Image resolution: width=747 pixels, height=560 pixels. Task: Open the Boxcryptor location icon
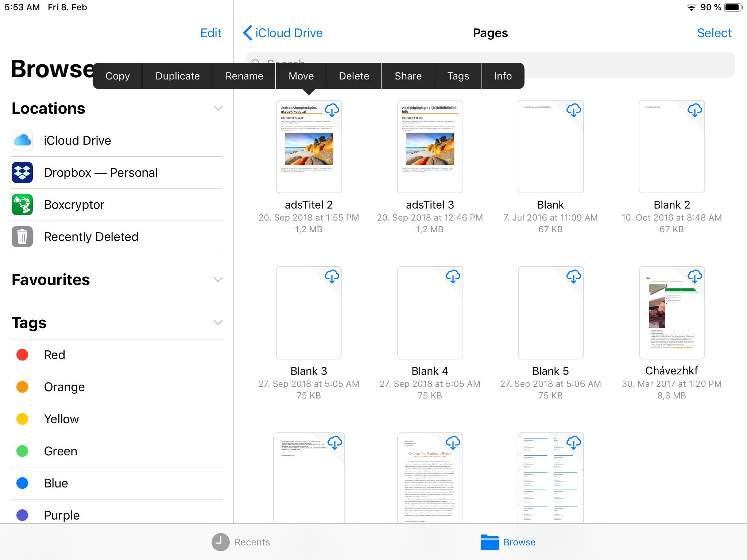(x=22, y=205)
